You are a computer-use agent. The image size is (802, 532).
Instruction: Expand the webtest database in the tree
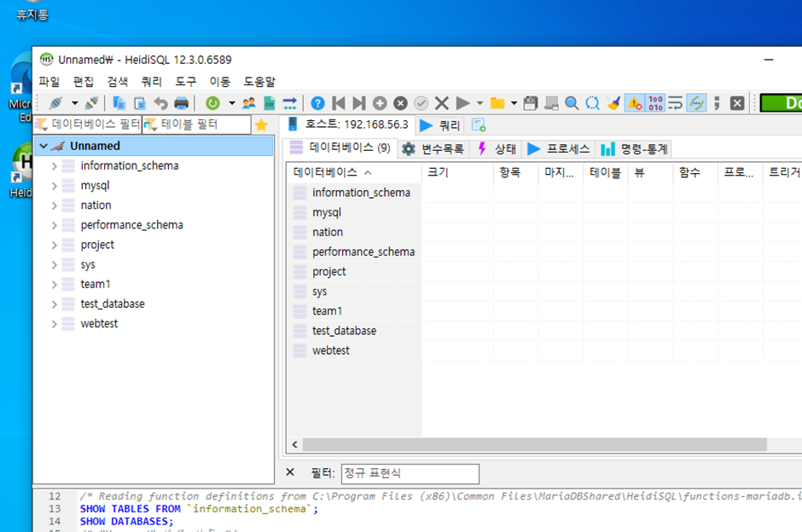(55, 324)
